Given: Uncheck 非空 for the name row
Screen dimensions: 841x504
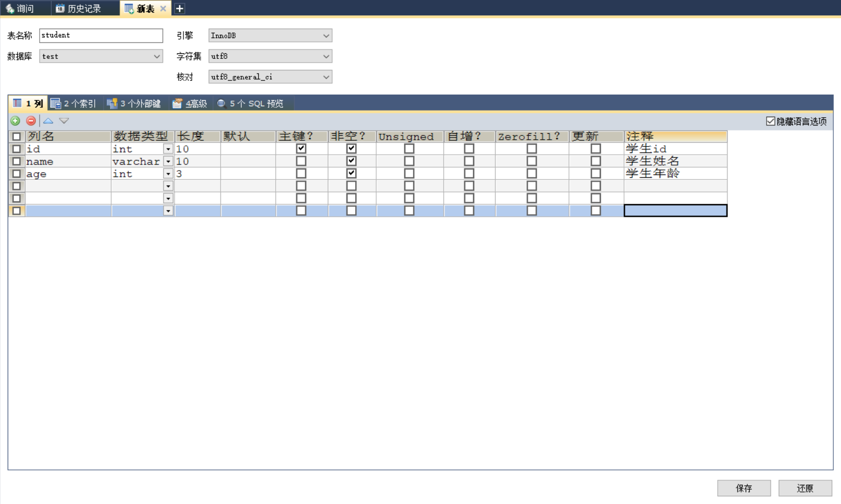Looking at the screenshot, I should tap(351, 161).
